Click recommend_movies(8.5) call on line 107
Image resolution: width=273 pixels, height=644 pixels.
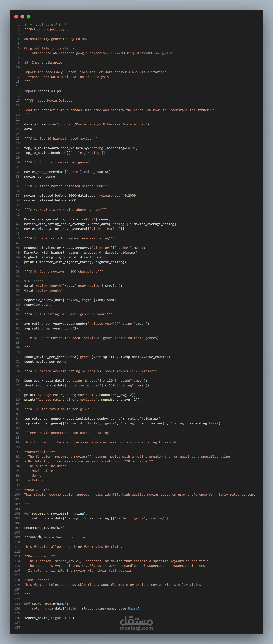[44, 527]
